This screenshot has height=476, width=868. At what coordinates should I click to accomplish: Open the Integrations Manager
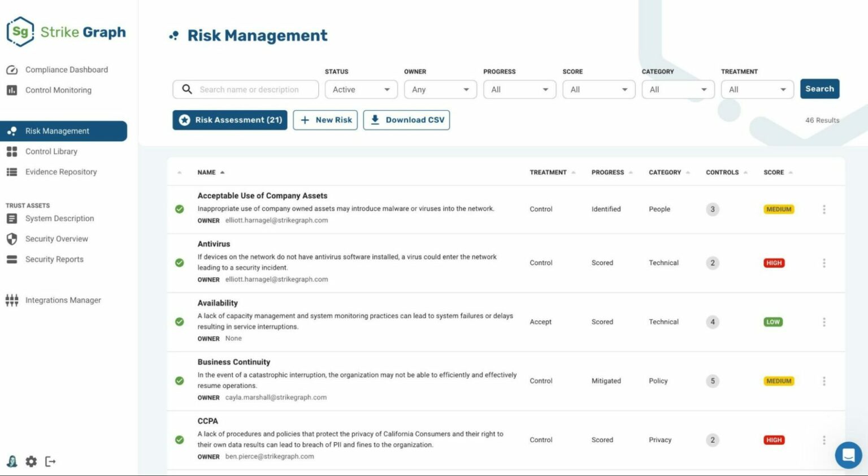click(x=63, y=300)
